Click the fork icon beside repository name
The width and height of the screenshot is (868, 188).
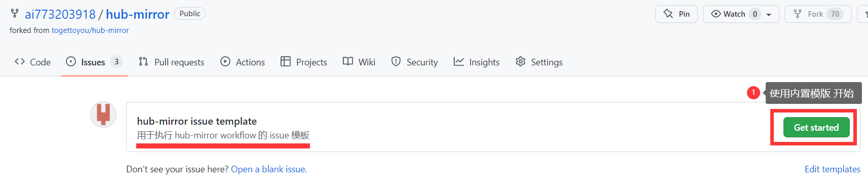pos(15,14)
